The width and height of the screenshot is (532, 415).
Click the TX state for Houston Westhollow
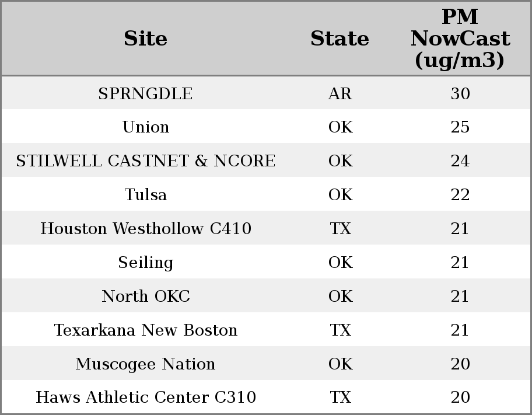(340, 229)
